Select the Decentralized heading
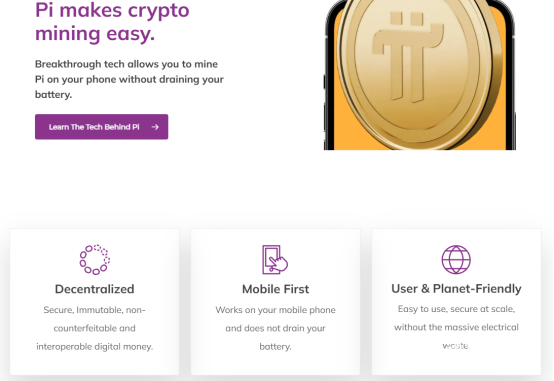Screen dimensions: 554x381 coord(95,289)
